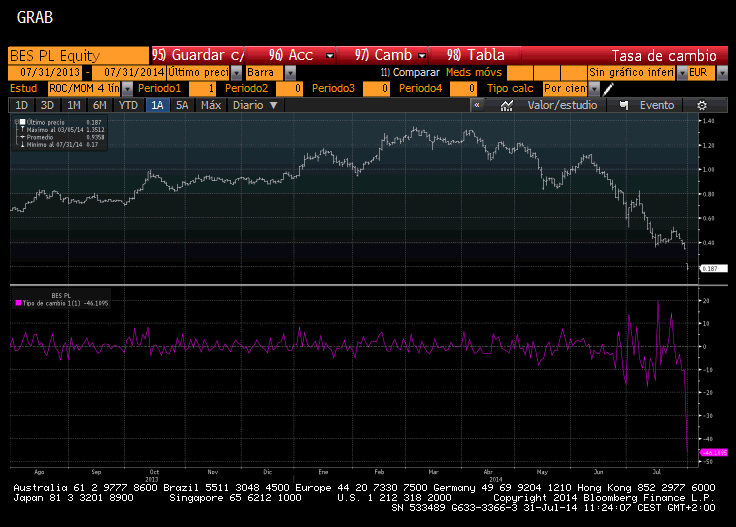This screenshot has height=527, width=736.
Task: Expand the Barra chart type dropdown
Action: point(291,73)
